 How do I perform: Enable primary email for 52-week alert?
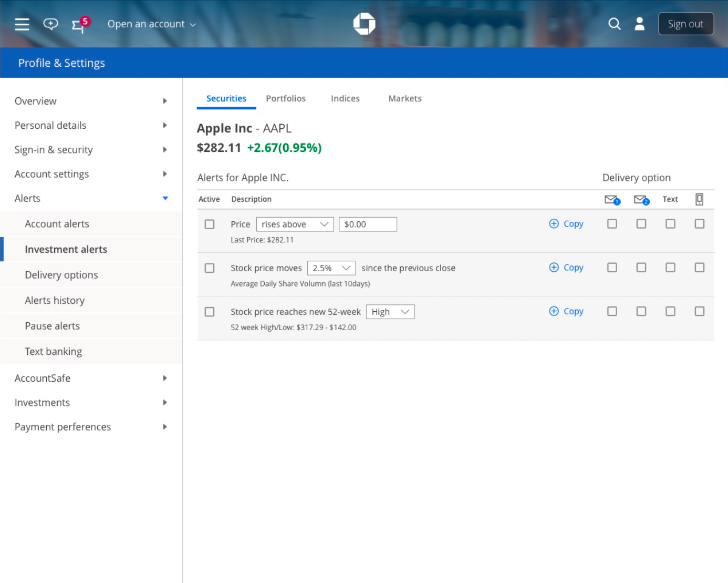click(612, 311)
